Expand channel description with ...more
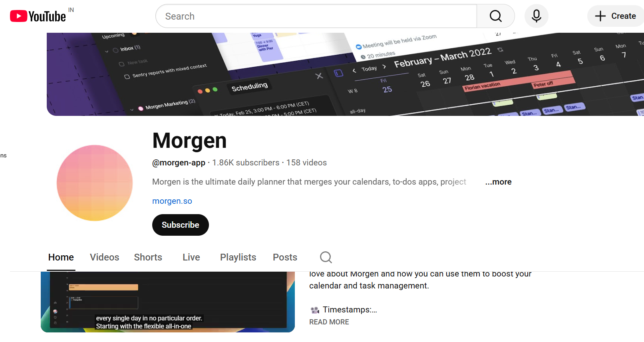The height and width of the screenshot is (342, 644). pos(498,182)
